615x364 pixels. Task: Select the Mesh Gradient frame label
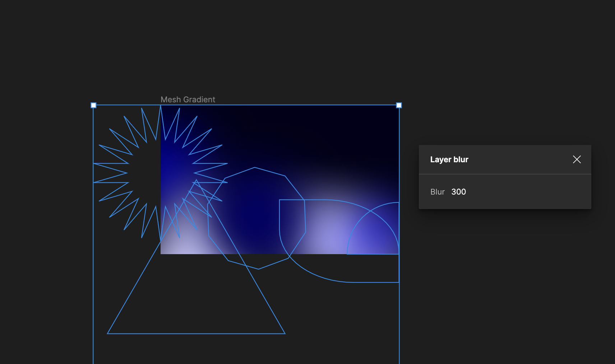[188, 99]
